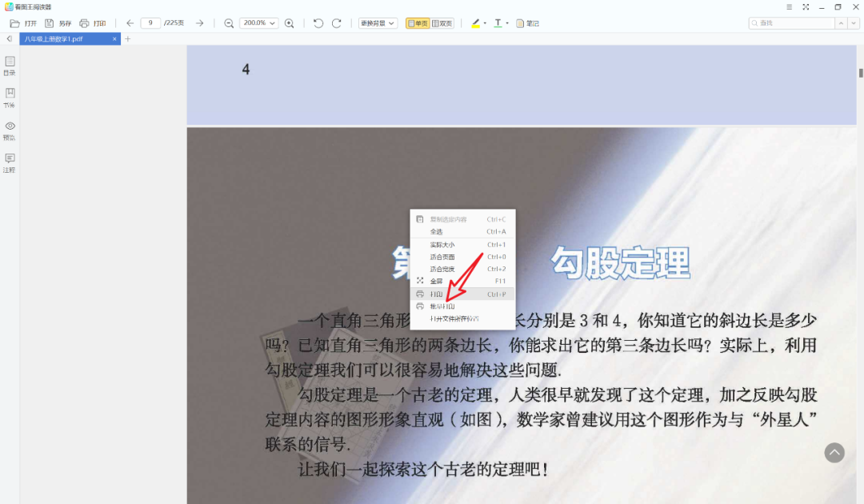Collapse the sidebar with left chevron
864x504 pixels.
click(x=10, y=38)
